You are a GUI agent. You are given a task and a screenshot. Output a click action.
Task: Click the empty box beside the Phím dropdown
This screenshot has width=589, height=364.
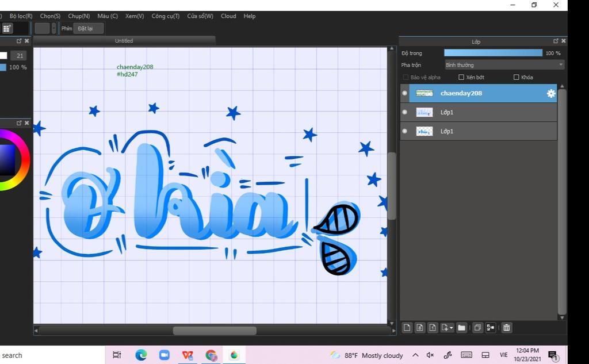42,28
